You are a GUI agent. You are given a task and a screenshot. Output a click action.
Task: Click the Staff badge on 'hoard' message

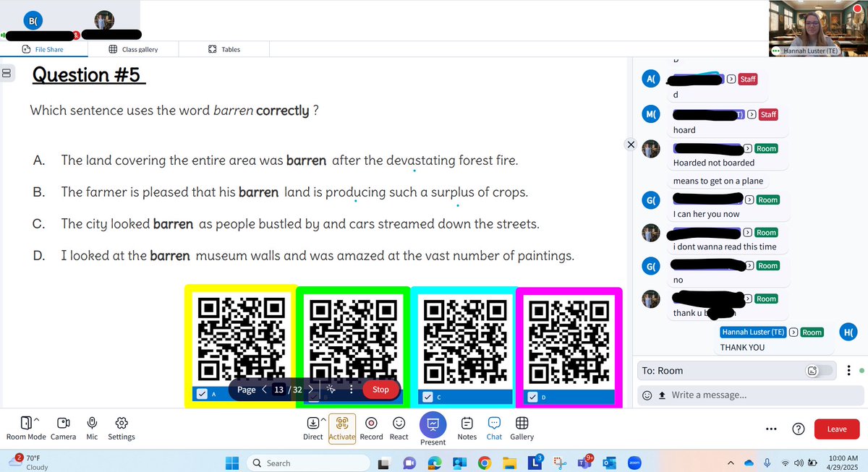(768, 115)
